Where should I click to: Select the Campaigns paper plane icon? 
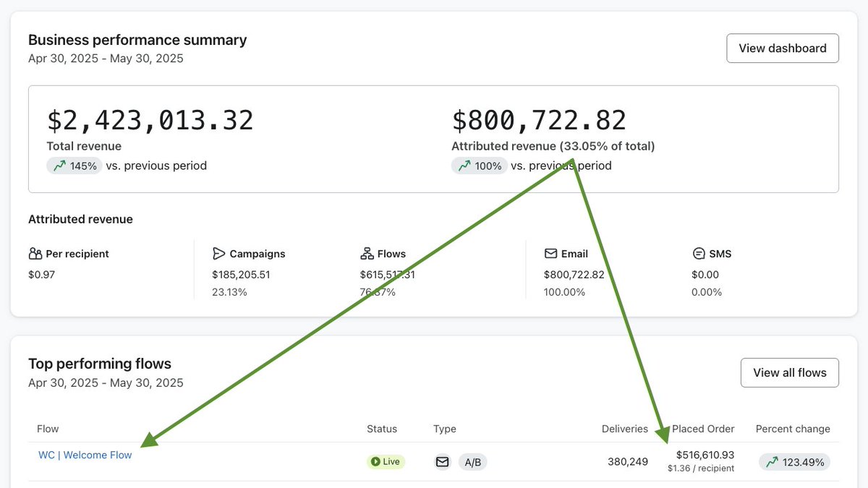(219, 253)
